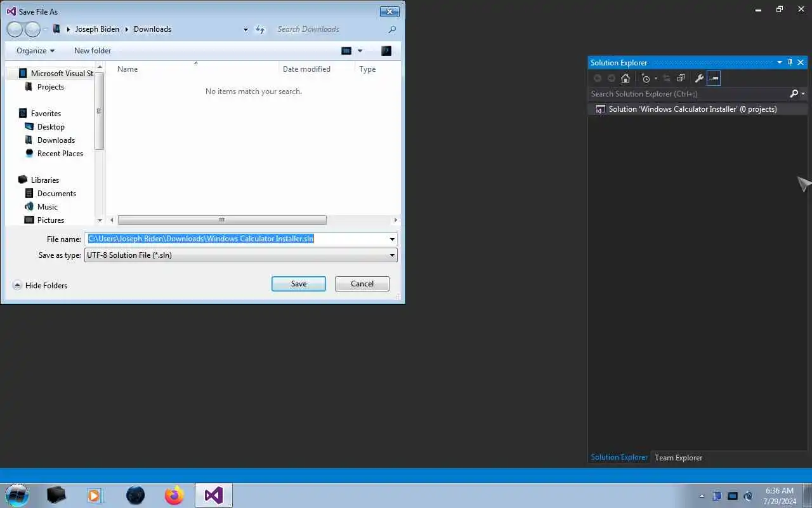812x508 pixels.
Task: Select Pictures under Libraries
Action: pos(44,220)
